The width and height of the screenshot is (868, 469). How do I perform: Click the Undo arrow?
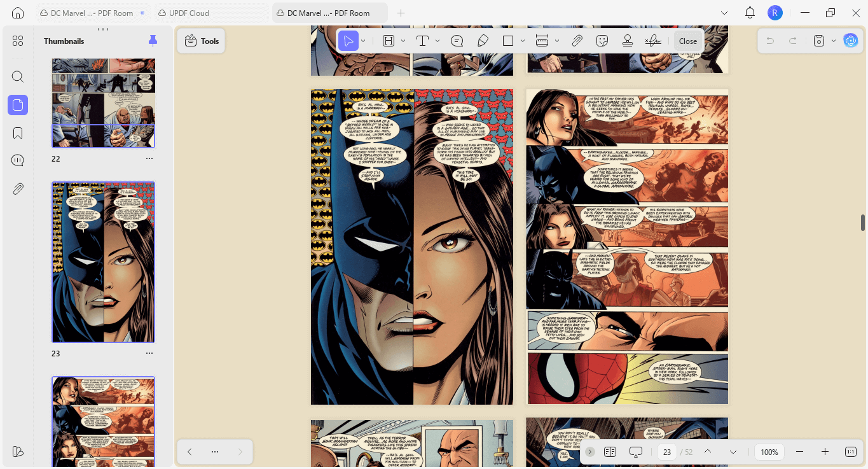(x=770, y=41)
